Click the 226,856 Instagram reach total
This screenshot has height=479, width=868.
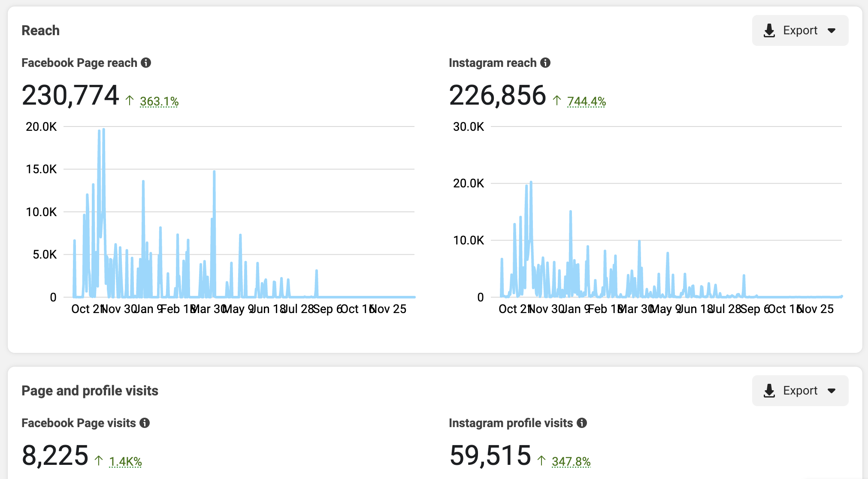click(x=498, y=95)
